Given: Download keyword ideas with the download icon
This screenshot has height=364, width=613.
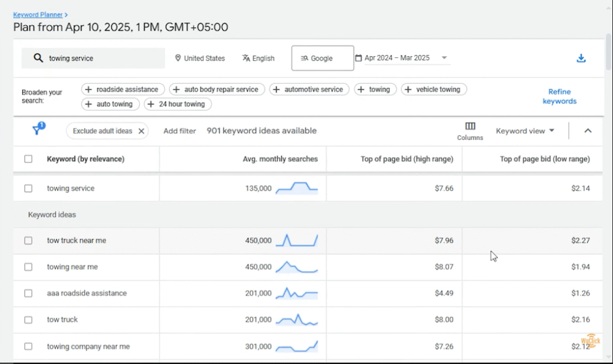Looking at the screenshot, I should coord(581,58).
